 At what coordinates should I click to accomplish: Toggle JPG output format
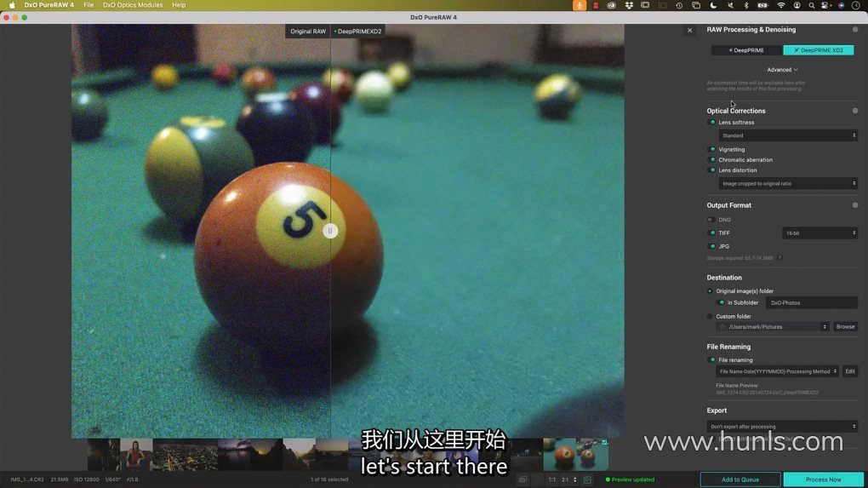pos(712,246)
